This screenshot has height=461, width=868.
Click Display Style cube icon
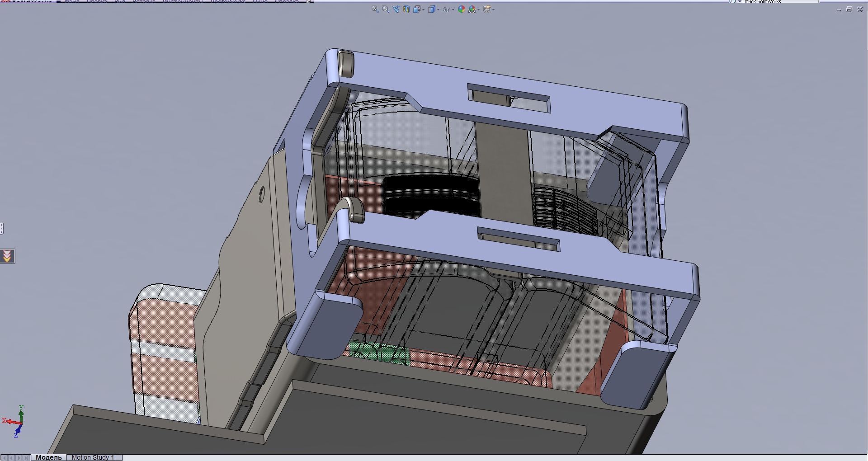point(432,9)
